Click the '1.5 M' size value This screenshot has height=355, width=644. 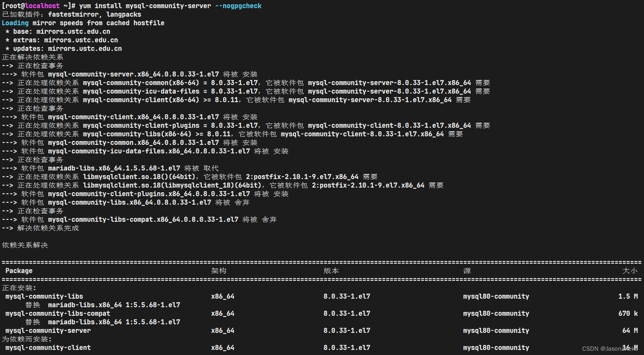628,296
